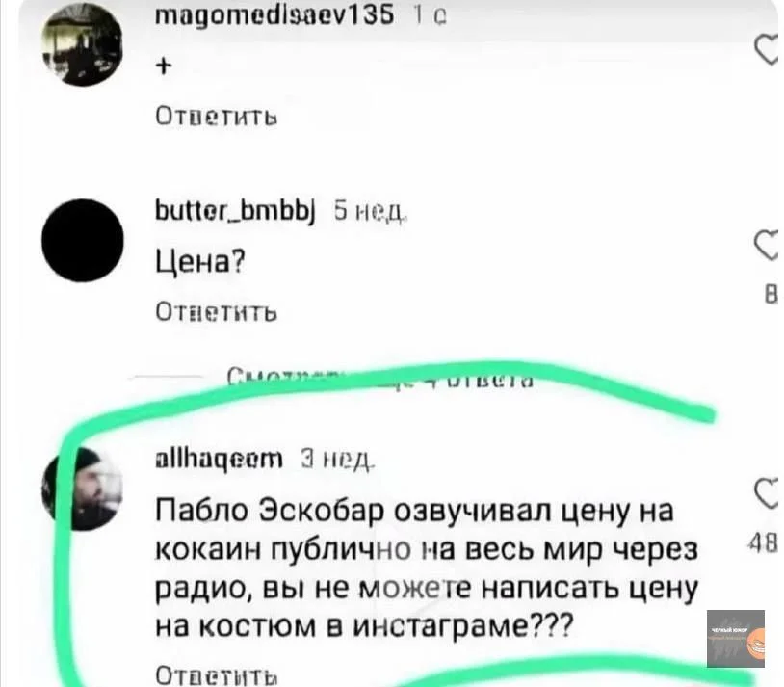Image resolution: width=784 pixels, height=687 pixels.
Task: View the like count beside "Цена?" comment
Action: click(x=771, y=295)
